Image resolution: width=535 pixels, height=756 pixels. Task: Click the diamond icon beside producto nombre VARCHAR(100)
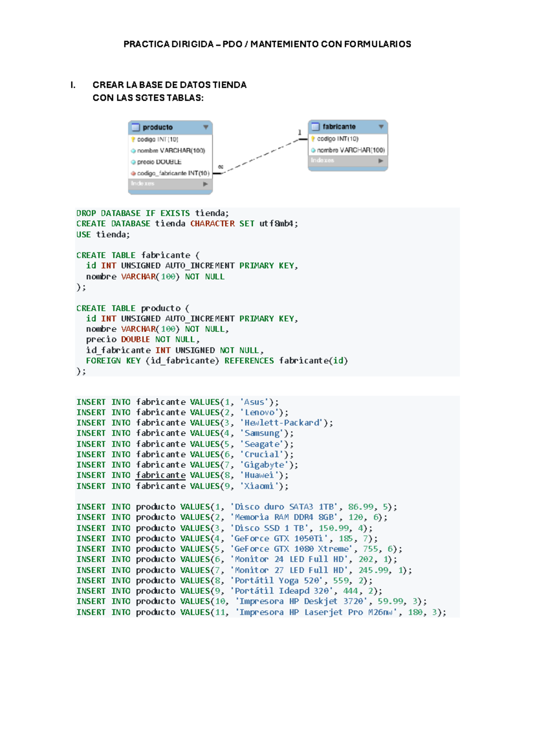point(133,151)
